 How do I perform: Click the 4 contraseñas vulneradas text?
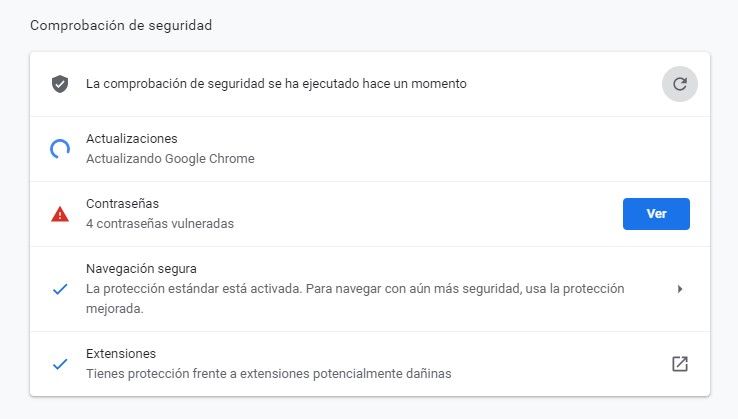point(160,224)
